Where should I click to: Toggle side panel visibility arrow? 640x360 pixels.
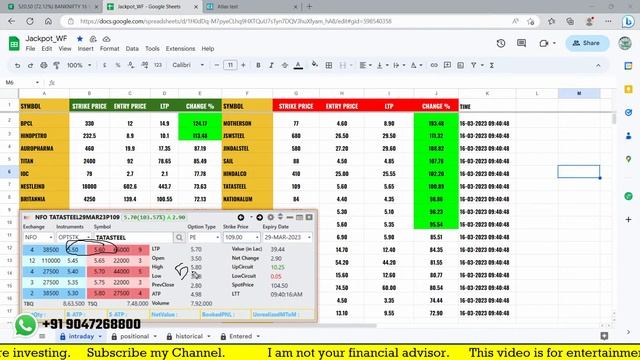628,332
